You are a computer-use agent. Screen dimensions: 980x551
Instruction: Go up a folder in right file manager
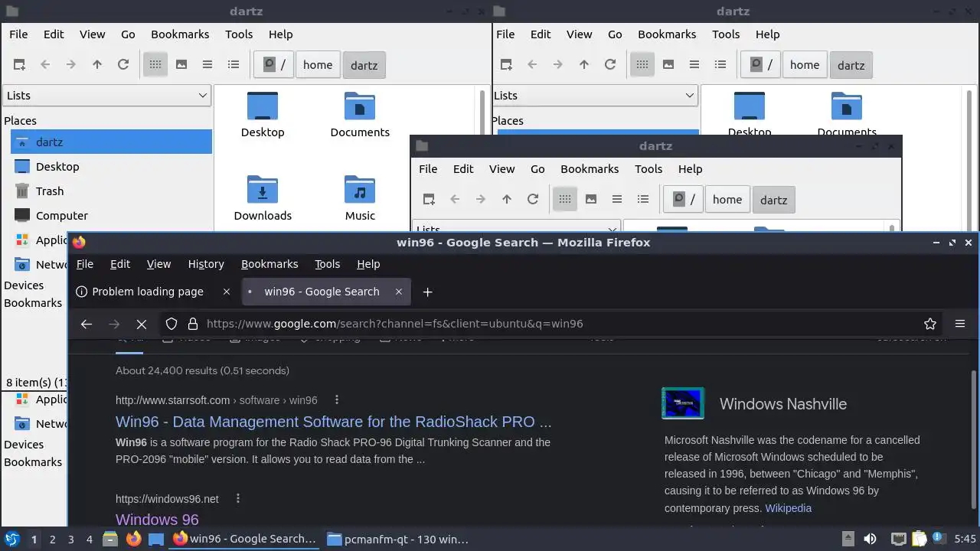584,65
